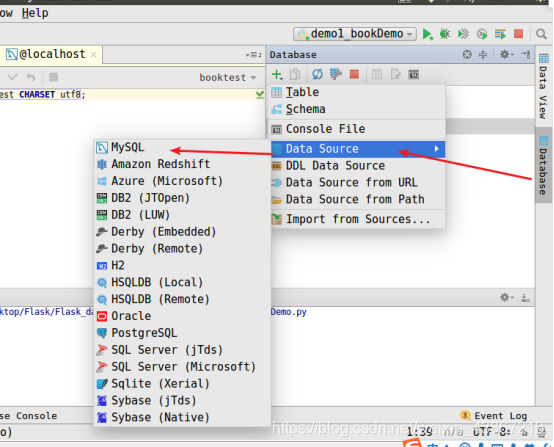Open data source properties icon

point(336,75)
